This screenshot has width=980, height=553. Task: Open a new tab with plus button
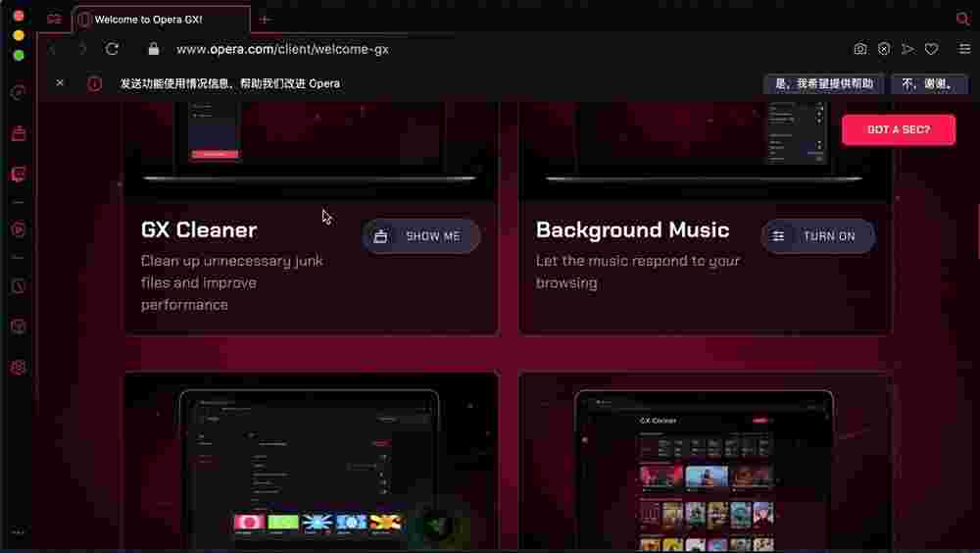pyautogui.click(x=265, y=20)
